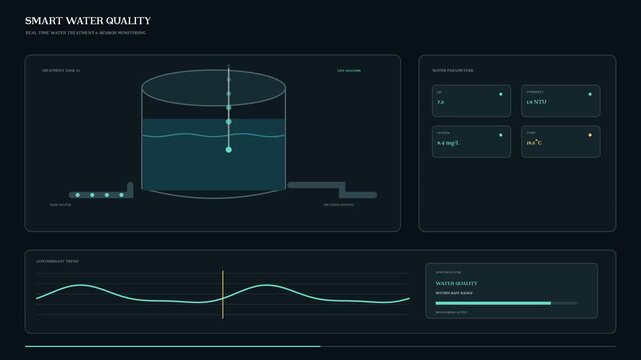Click the outlet pipe right of tank

(x=332, y=190)
